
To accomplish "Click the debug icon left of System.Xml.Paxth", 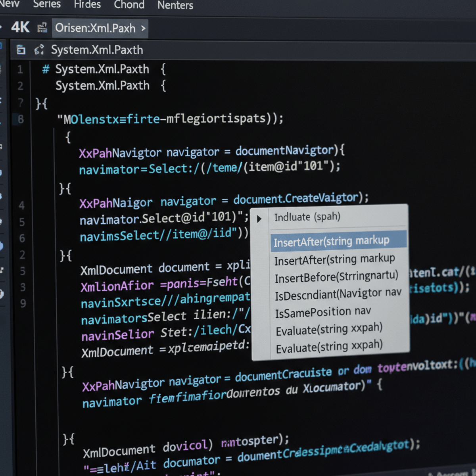I will pyautogui.click(x=38, y=49).
